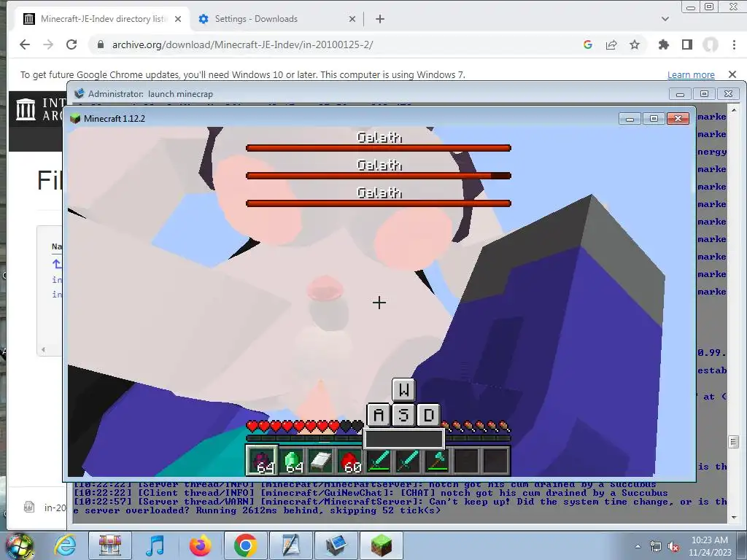747x560 pixels.
Task: Click the bottom Galath boss health bar
Action: (379, 203)
